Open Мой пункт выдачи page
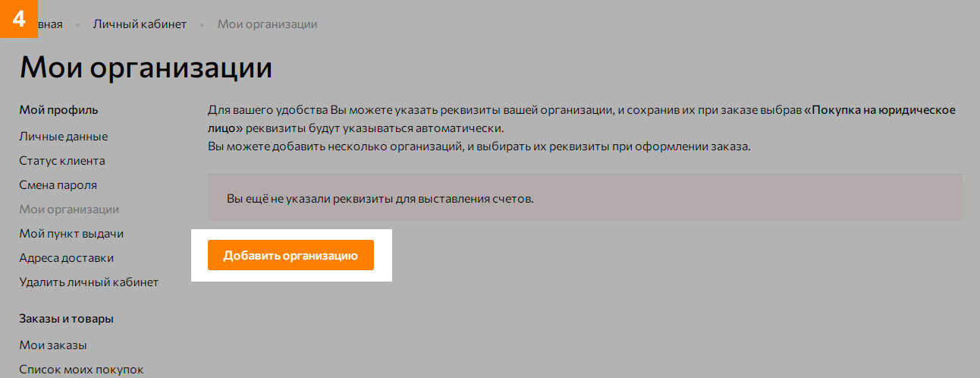Image resolution: width=980 pixels, height=378 pixels. click(x=71, y=234)
